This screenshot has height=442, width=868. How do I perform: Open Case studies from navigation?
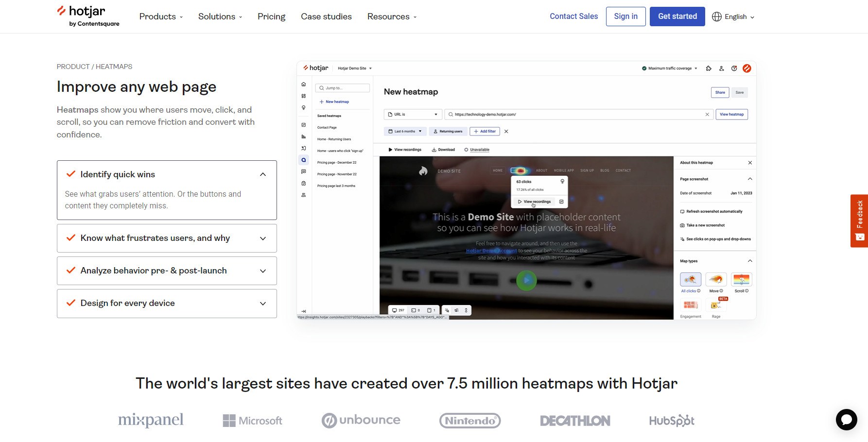326,17
